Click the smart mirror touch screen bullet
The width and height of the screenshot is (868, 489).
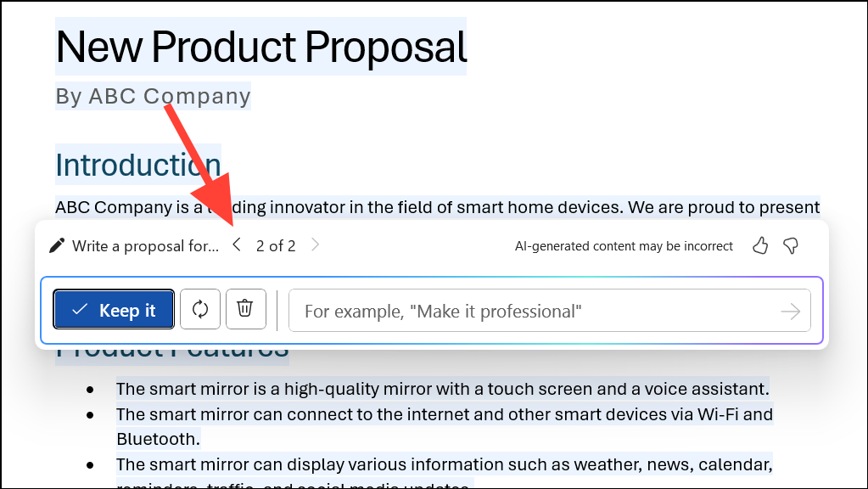(x=443, y=388)
